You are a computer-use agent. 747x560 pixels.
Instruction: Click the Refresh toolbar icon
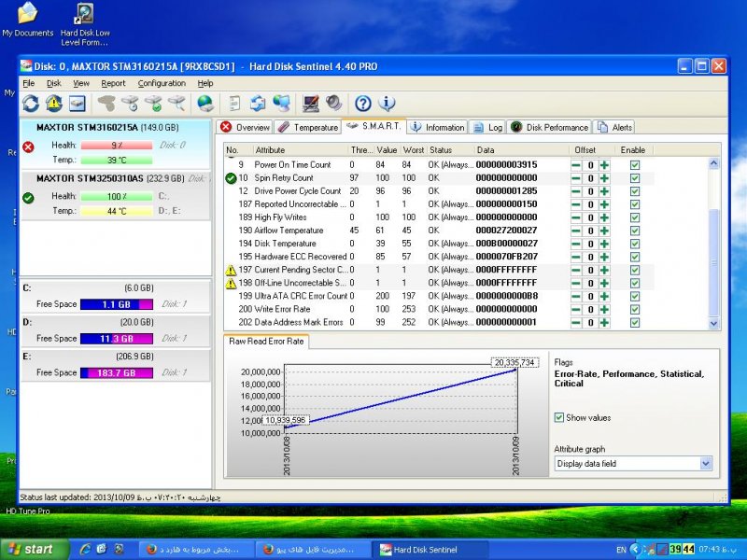coord(31,104)
